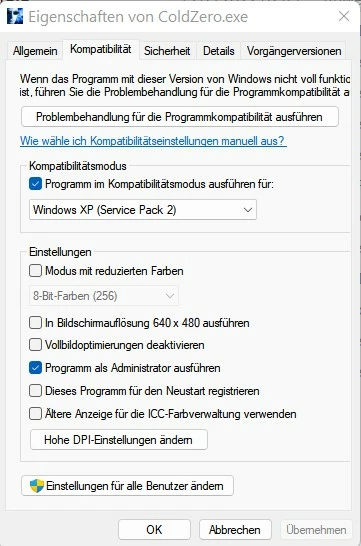The width and height of the screenshot is (361, 546).
Task: Uncheck Programm als Administrator ausführen
Action: 36,368
